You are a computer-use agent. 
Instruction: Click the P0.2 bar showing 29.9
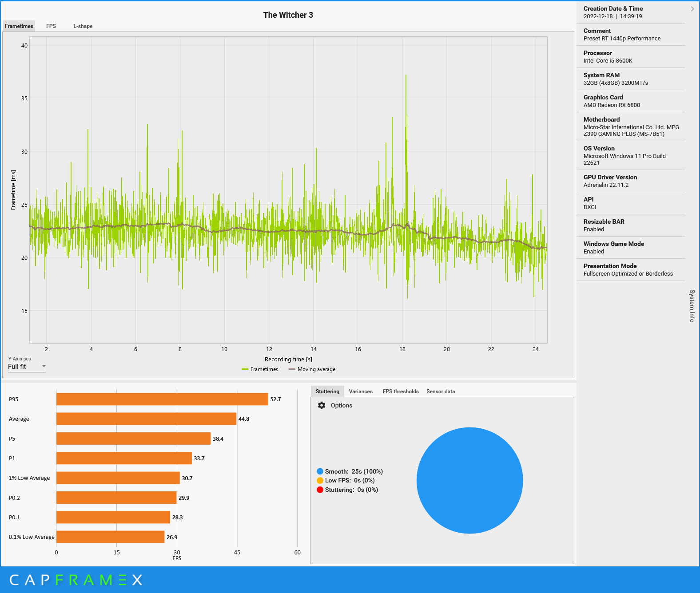coord(116,498)
